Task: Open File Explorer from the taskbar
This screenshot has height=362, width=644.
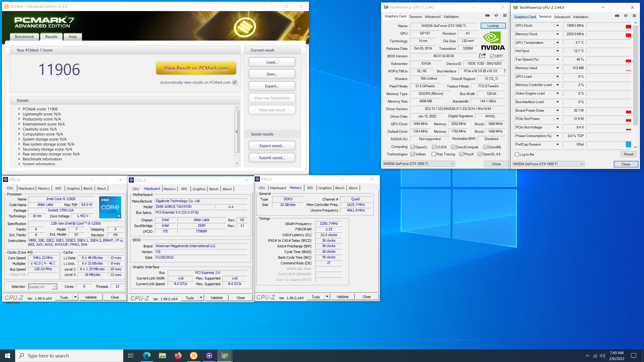Action: pyautogui.click(x=162, y=356)
